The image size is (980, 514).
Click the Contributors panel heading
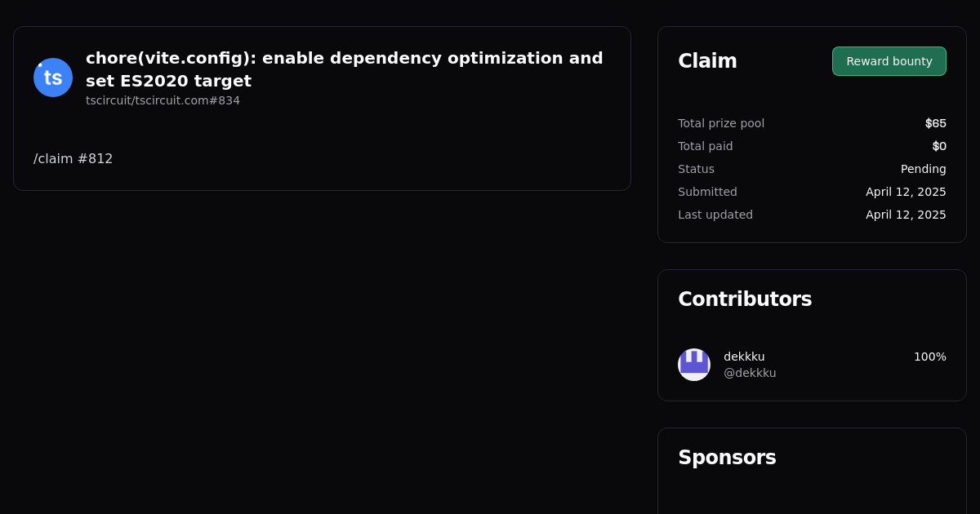click(x=745, y=299)
